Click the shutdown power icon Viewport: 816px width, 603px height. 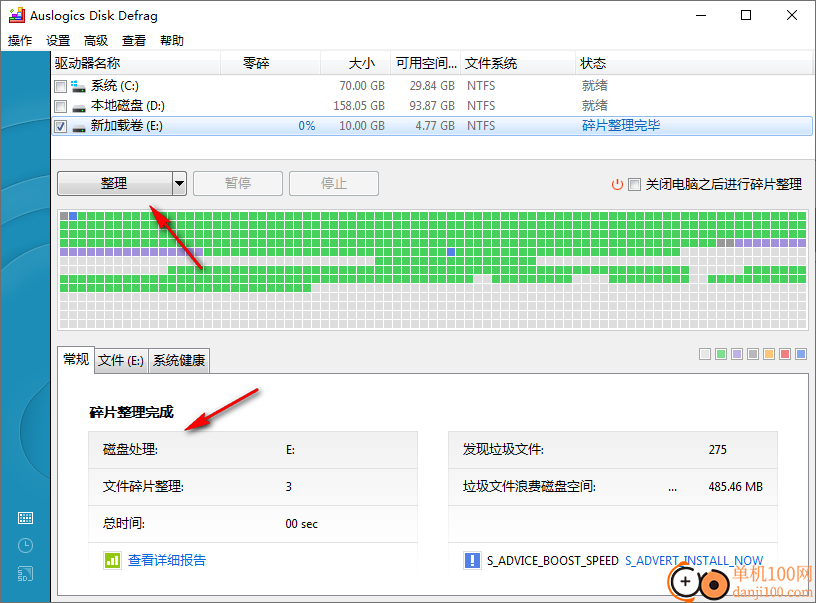617,184
